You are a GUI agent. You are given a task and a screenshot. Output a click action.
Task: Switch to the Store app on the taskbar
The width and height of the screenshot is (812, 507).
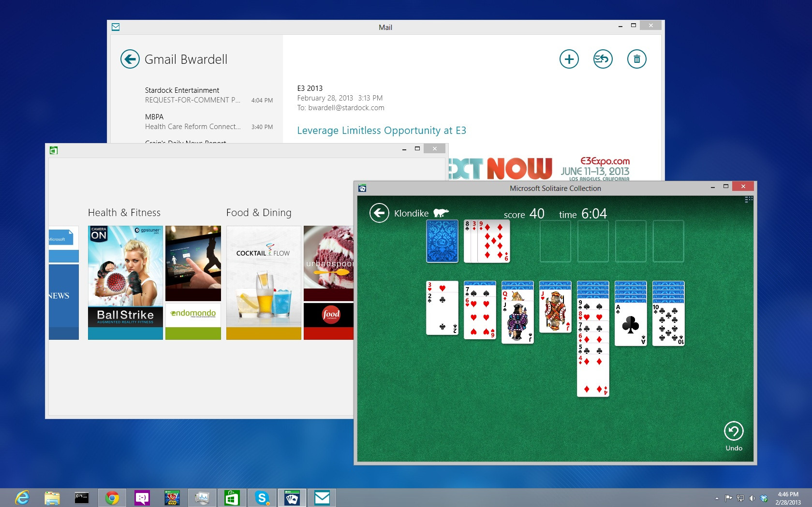[x=232, y=497]
